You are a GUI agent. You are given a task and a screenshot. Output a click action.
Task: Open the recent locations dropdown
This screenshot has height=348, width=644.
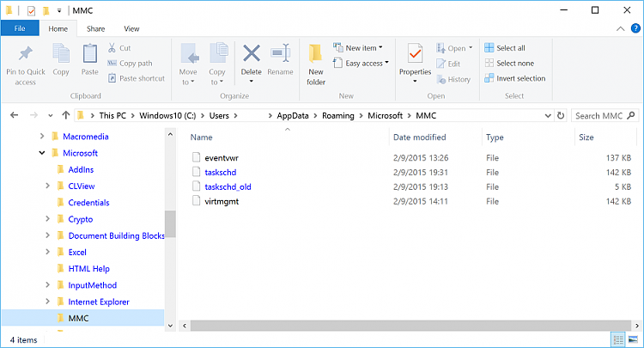[50, 116]
